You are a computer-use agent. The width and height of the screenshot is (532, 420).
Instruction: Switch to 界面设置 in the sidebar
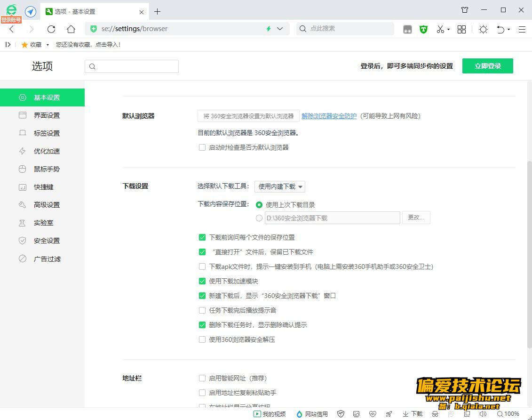point(42,115)
